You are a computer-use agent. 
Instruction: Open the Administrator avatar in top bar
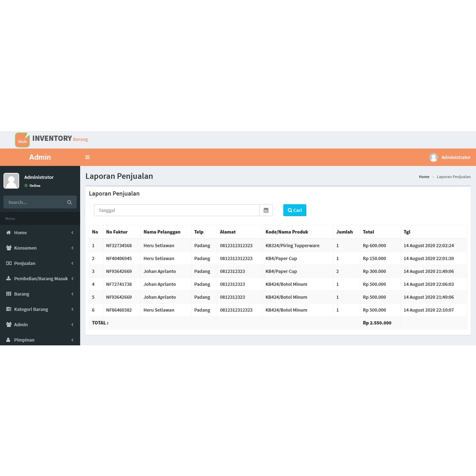point(434,157)
